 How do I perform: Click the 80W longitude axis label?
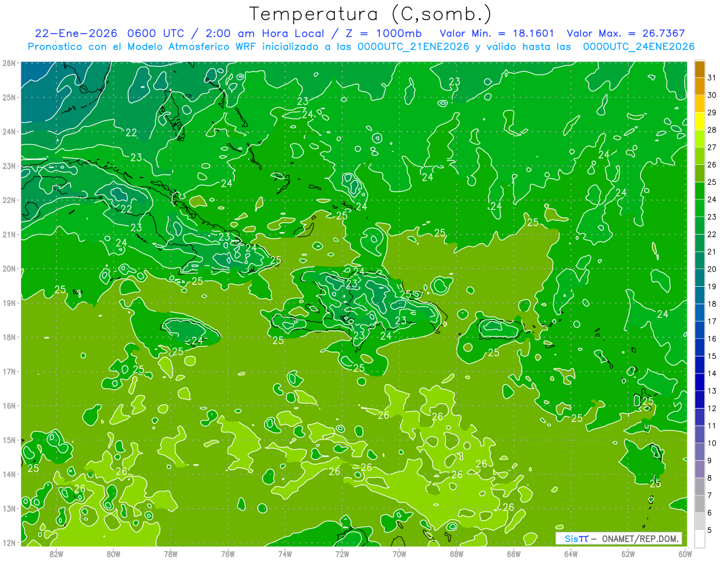[113, 554]
